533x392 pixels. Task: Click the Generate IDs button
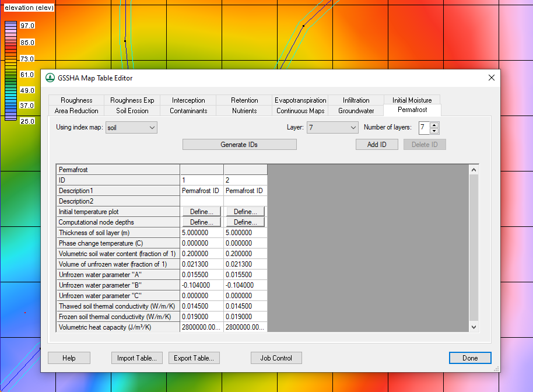pos(239,144)
